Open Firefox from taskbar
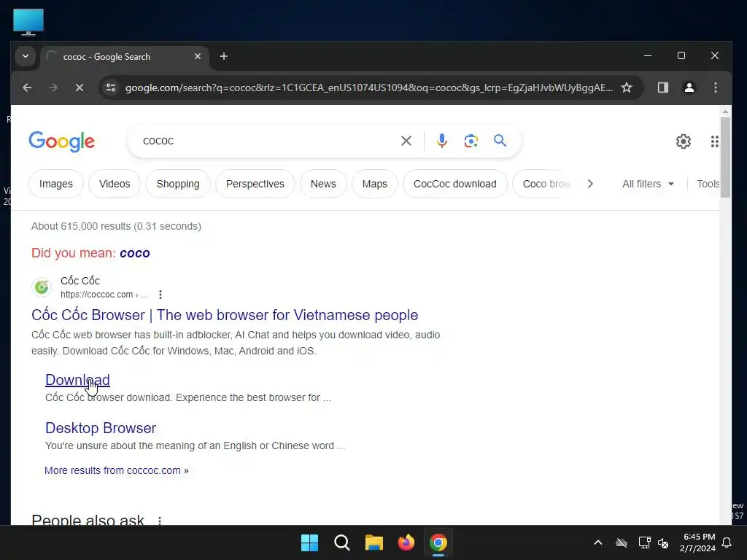747x560 pixels. [x=406, y=542]
